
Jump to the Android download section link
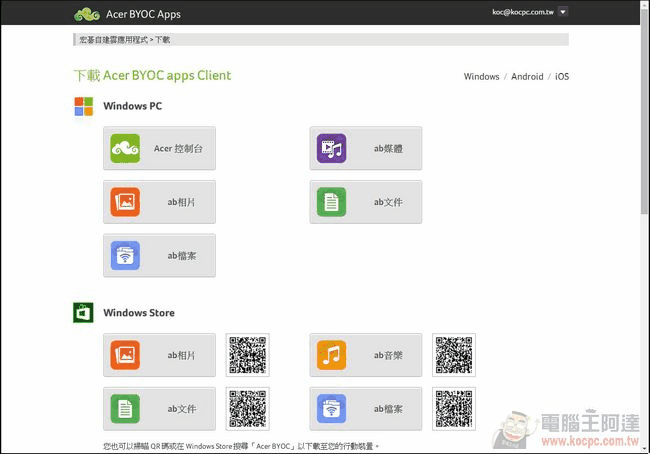tap(527, 77)
